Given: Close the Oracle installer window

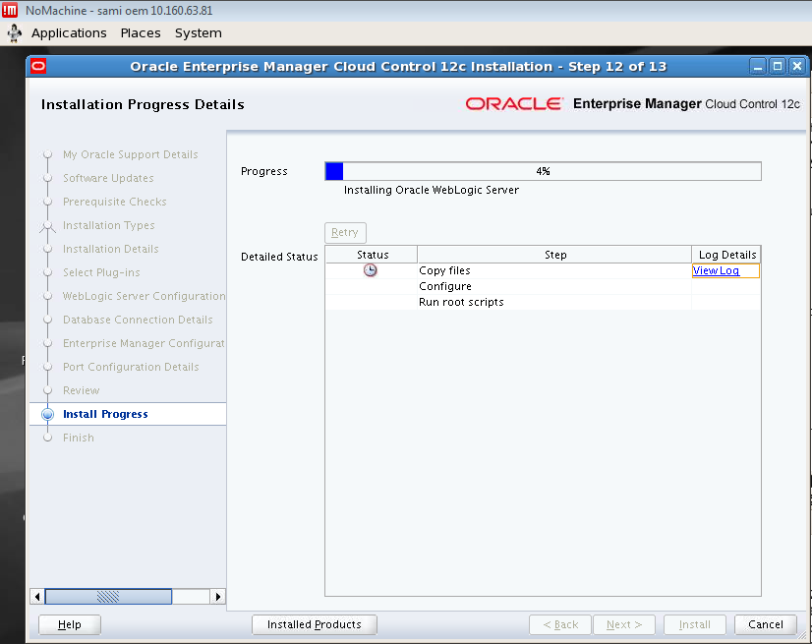Looking at the screenshot, I should click(797, 66).
